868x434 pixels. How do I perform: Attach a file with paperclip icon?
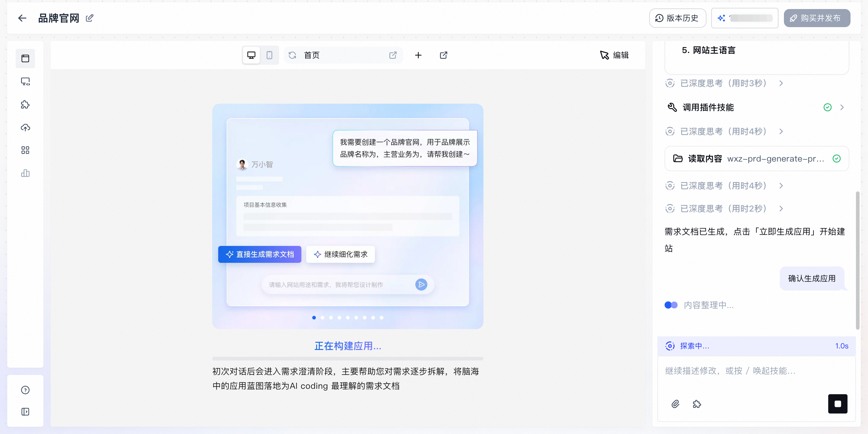pos(675,404)
